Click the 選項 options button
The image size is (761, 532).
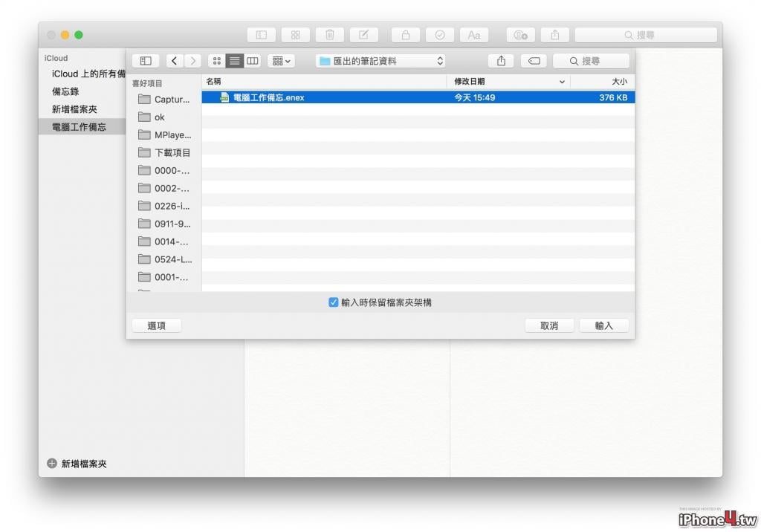(x=156, y=325)
